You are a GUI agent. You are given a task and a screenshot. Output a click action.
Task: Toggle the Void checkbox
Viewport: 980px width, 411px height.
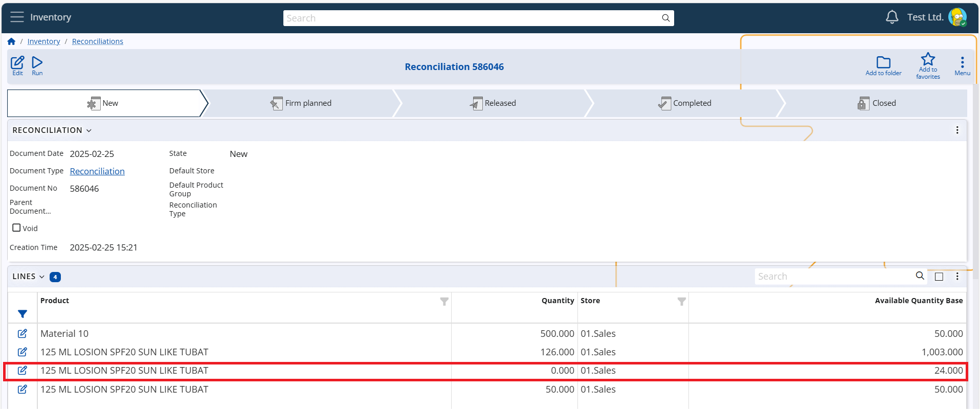[16, 228]
